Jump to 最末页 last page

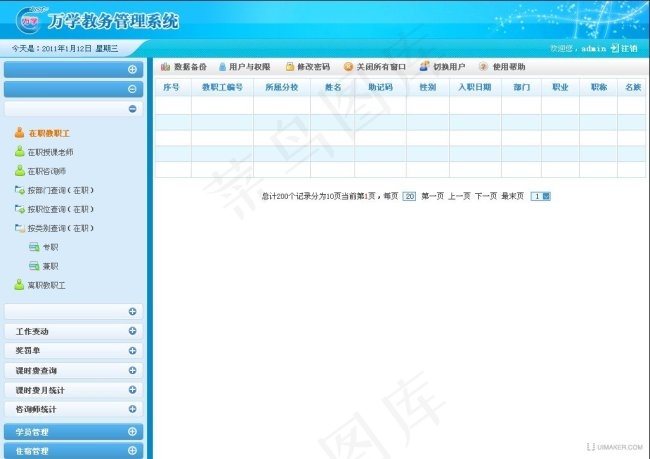click(513, 196)
